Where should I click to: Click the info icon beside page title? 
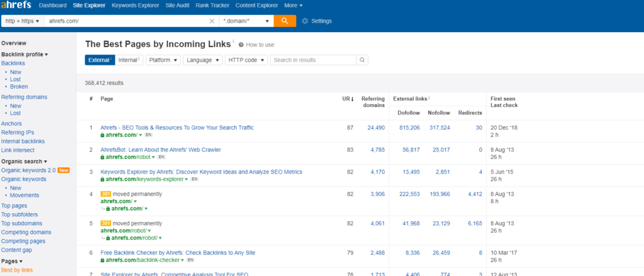pyautogui.click(x=233, y=41)
